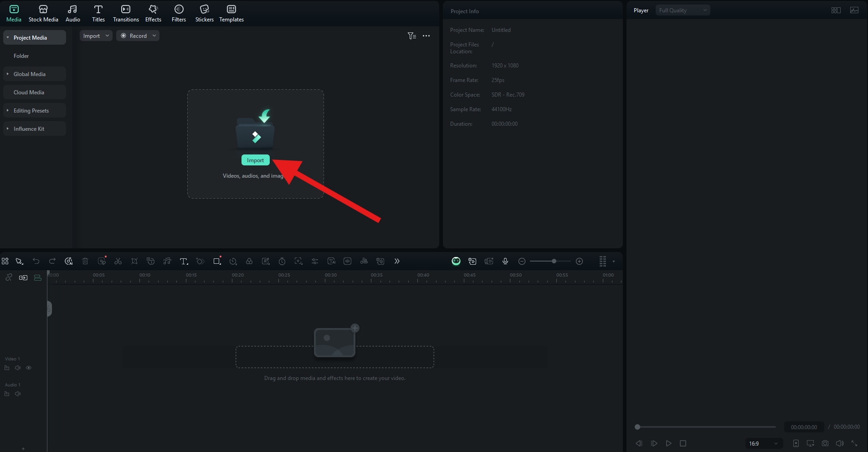The image size is (868, 452).
Task: Lock the Audio 1 track
Action: point(7,394)
